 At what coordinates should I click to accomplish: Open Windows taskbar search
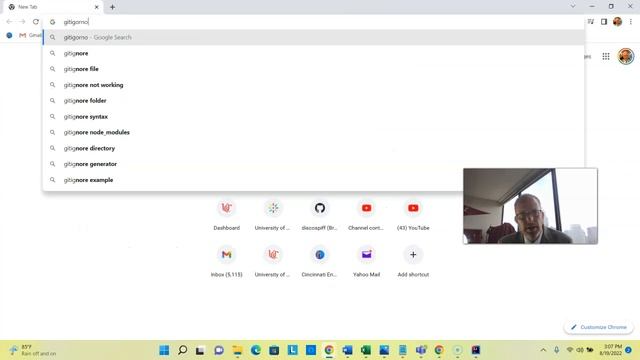tap(182, 350)
